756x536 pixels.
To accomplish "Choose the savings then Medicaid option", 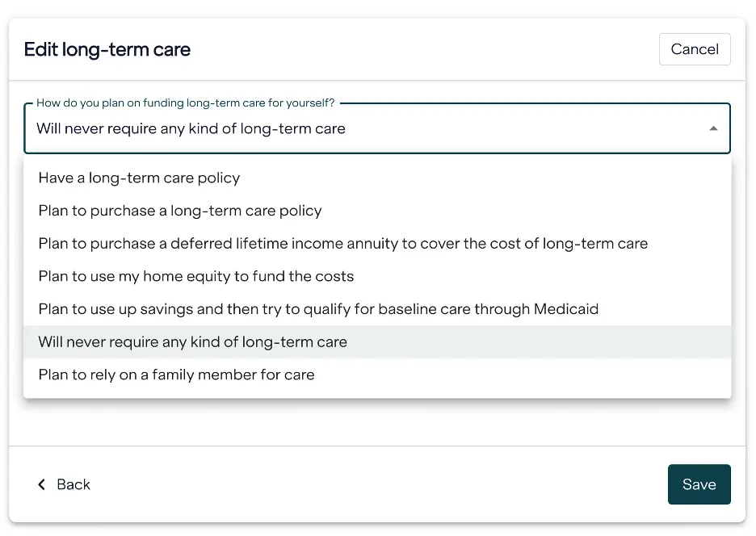I will [x=377, y=309].
